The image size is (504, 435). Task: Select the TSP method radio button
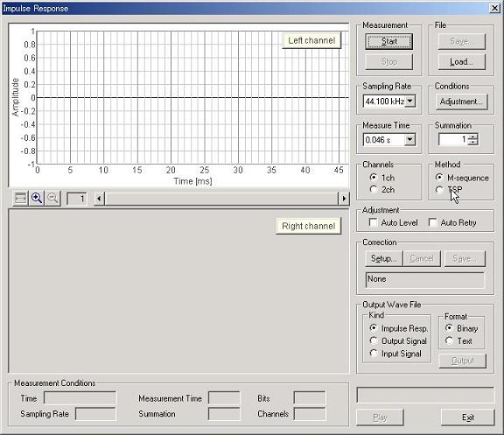(x=439, y=190)
